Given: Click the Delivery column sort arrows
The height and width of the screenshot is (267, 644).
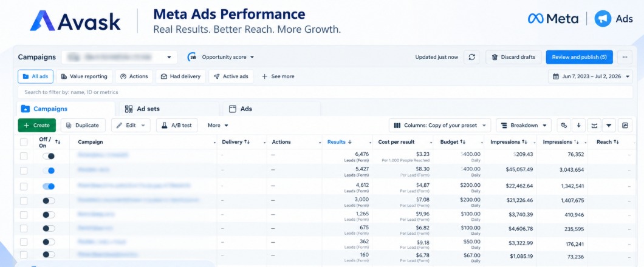Looking at the screenshot, I should point(247,142).
